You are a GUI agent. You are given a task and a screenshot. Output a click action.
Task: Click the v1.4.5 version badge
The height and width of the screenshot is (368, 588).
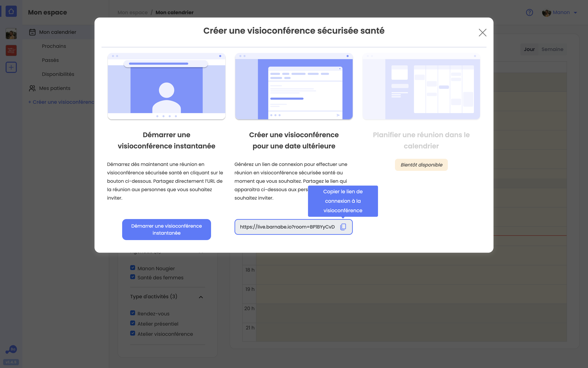(11, 362)
